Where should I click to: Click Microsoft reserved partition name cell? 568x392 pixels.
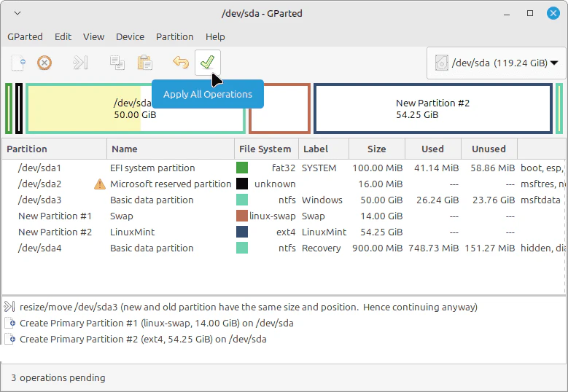[x=171, y=184]
